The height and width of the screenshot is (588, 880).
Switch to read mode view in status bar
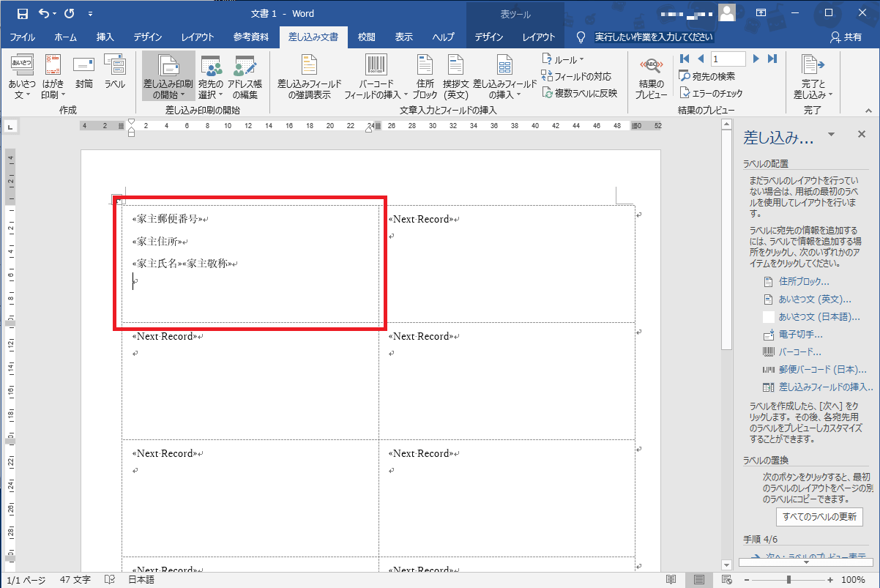[671, 579]
